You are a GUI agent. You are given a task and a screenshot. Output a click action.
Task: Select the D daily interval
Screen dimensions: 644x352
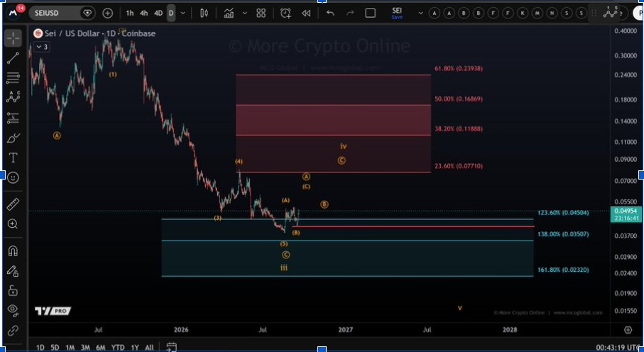click(x=171, y=13)
